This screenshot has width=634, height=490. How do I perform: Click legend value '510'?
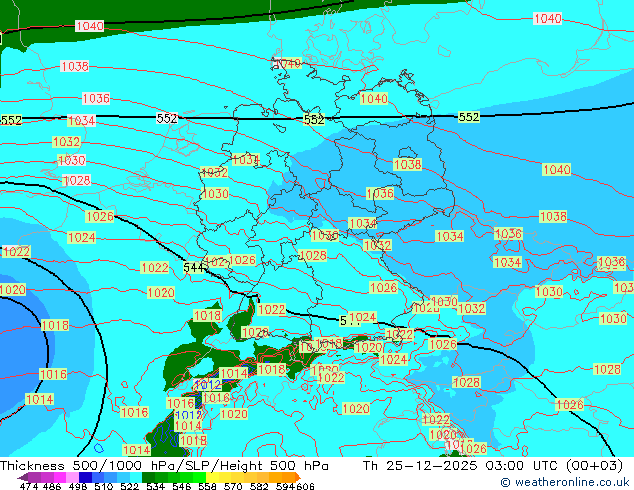point(102,486)
